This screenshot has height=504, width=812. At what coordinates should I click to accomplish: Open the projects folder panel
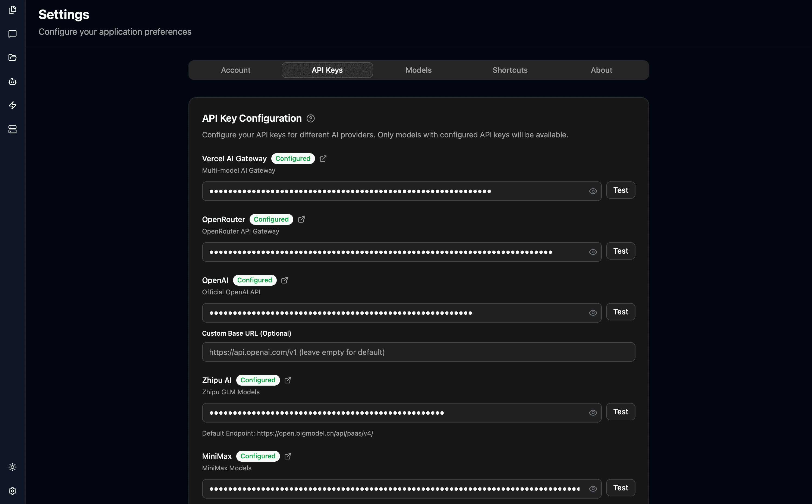(12, 57)
